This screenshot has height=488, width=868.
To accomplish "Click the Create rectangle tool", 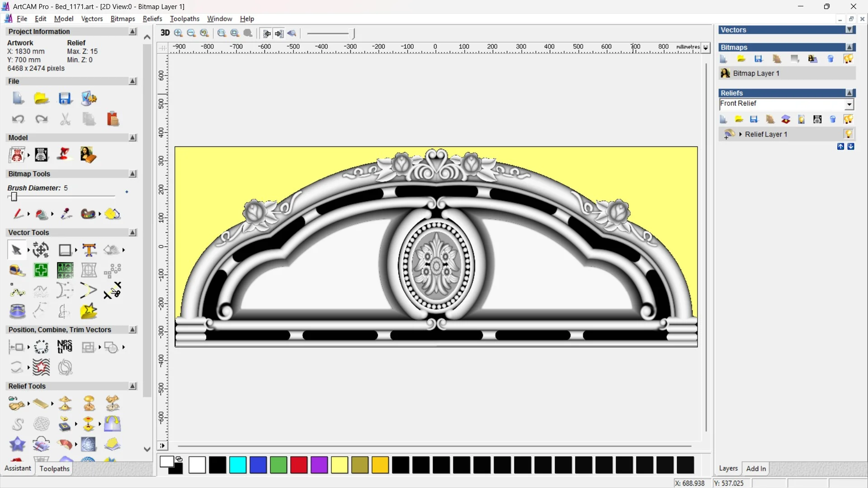I will point(65,250).
